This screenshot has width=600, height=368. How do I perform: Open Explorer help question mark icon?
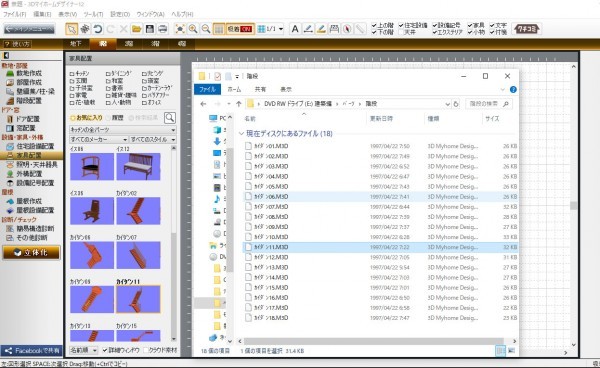click(513, 90)
